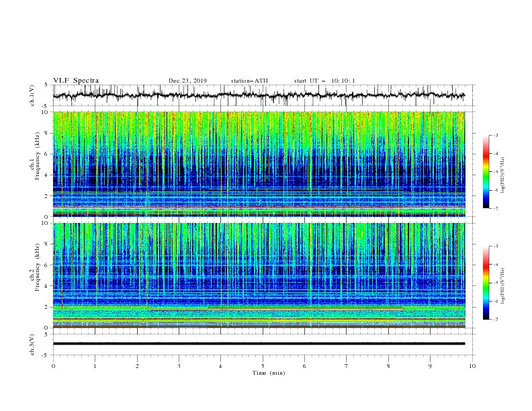Screen dimensions: 532x411
Task: Click the time axis tick label "5"
Action: 263,366
